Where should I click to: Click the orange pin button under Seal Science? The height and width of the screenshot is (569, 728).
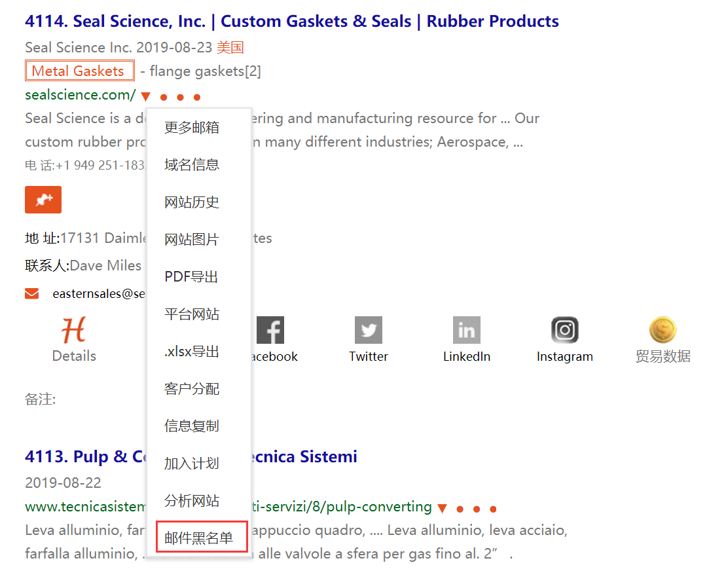[x=43, y=200]
